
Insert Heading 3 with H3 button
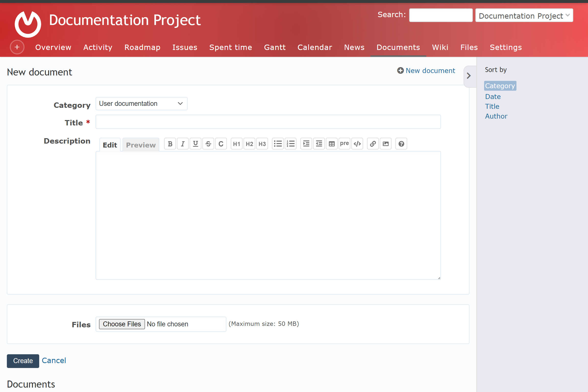click(x=262, y=144)
